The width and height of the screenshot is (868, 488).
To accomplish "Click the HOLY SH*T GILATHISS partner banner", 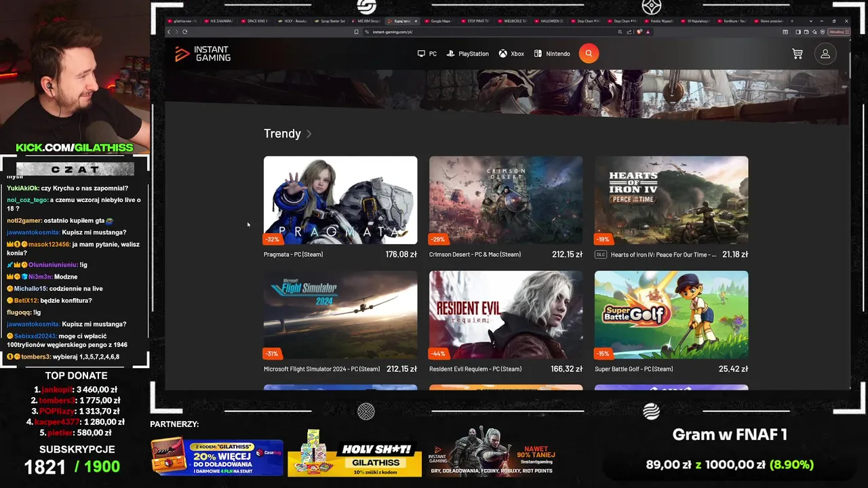I will (x=355, y=453).
